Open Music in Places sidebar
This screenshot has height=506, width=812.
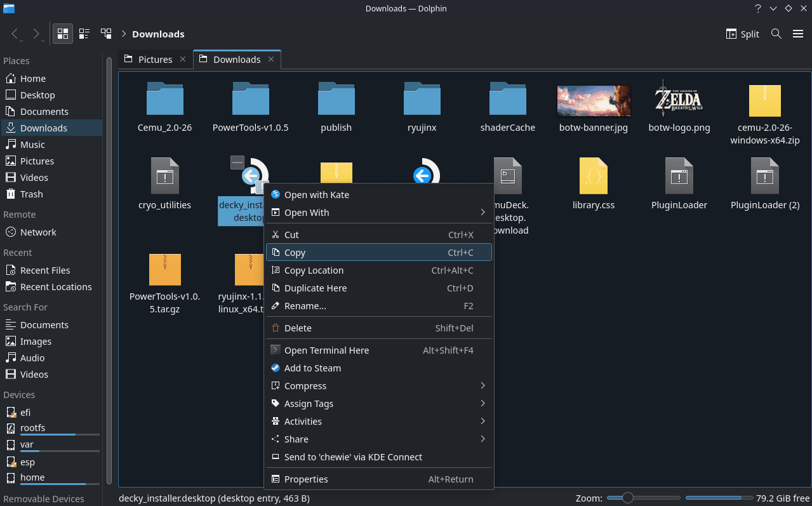pos(51,145)
